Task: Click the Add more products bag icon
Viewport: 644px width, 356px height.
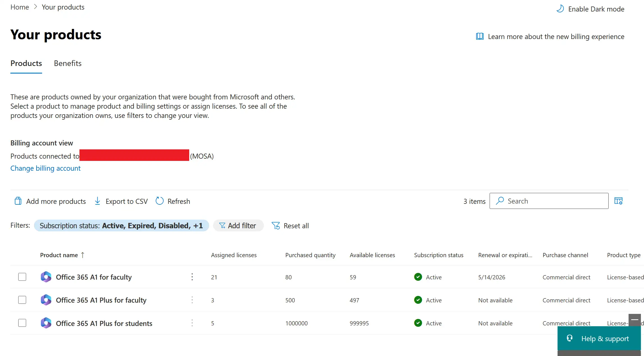Action: (x=18, y=201)
